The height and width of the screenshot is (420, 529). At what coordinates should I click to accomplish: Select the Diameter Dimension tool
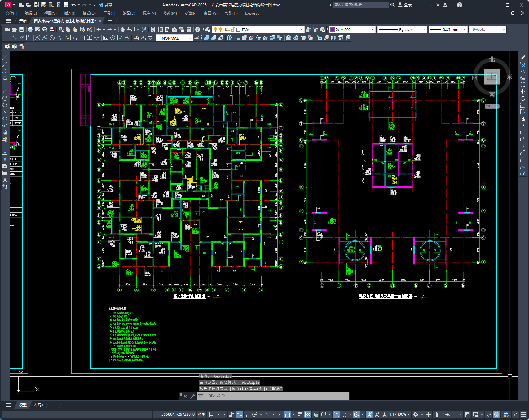pyautogui.click(x=52, y=38)
